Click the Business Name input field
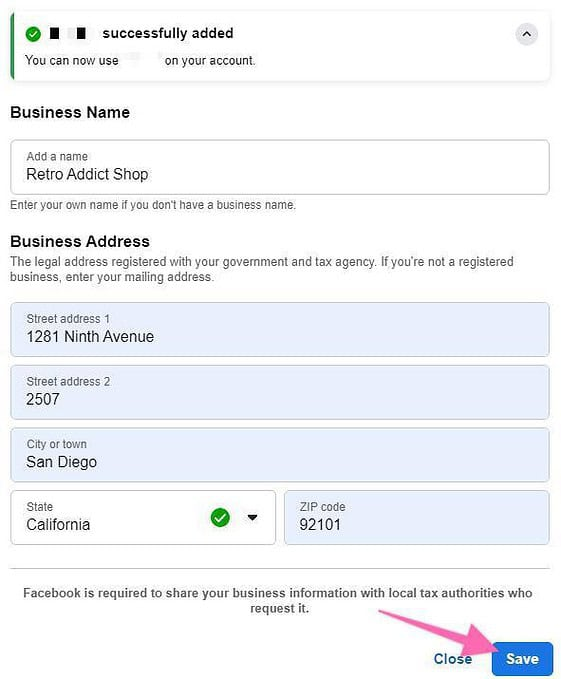Screen dimensions: 561x679 pos(280,167)
